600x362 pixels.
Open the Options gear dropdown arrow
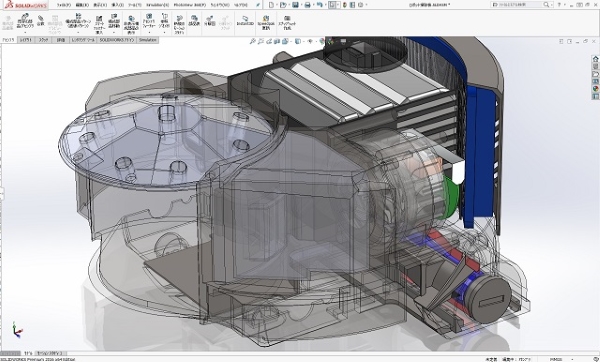(367, 5)
